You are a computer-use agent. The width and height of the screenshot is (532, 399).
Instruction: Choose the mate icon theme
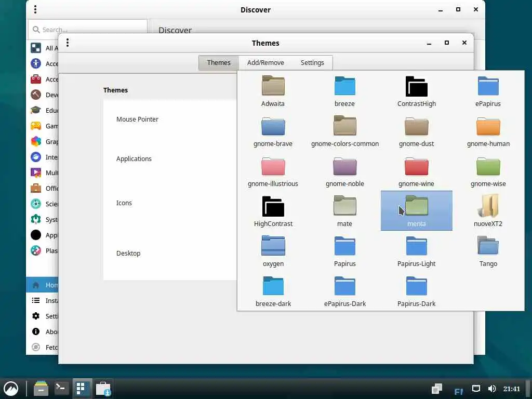[345, 211]
